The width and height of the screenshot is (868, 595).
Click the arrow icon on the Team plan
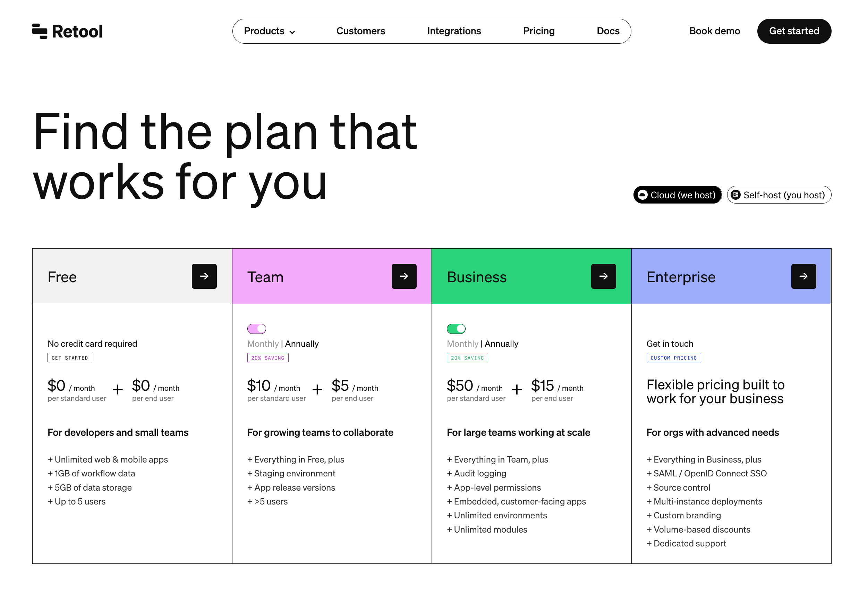pos(404,276)
